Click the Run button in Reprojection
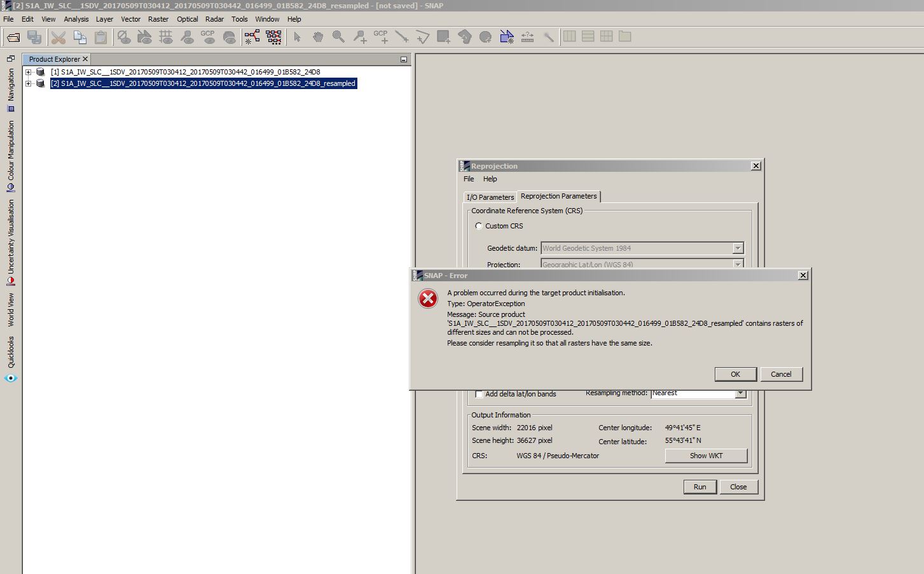Image resolution: width=924 pixels, height=574 pixels. (x=700, y=487)
